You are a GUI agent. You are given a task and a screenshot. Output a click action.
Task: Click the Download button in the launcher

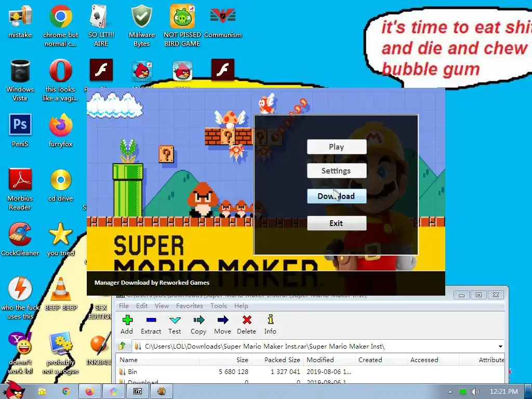(337, 196)
